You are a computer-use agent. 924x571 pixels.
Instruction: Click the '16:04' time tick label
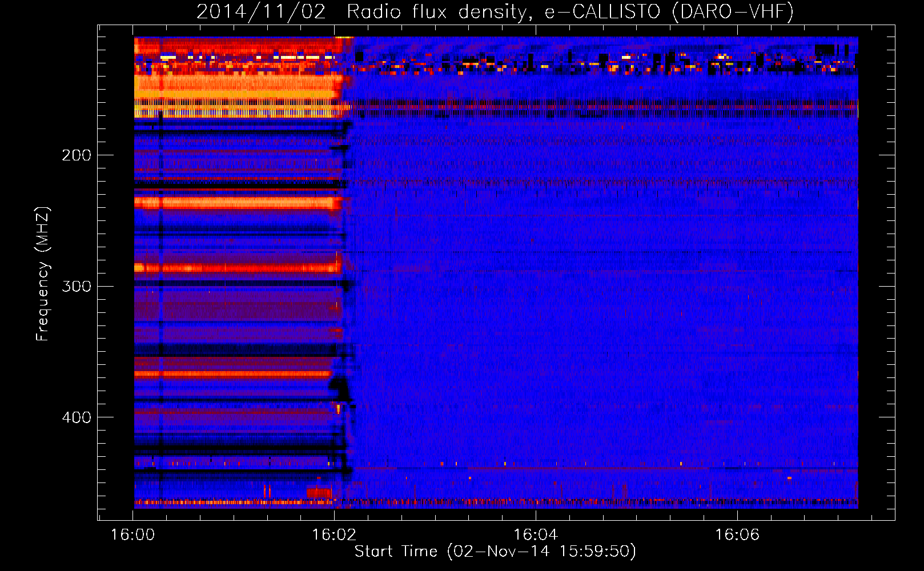536,535
